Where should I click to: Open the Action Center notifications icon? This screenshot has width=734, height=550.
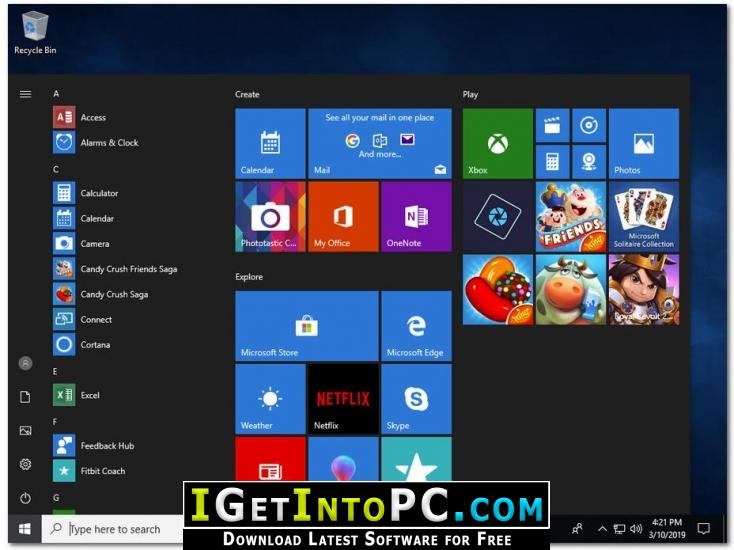coord(703,529)
